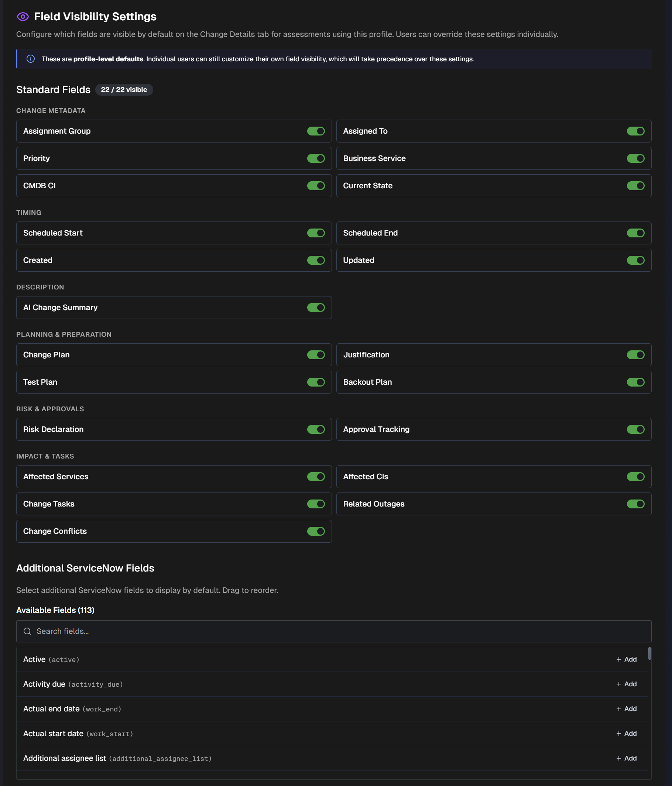Click the purple eye icon beside Field Visibility Settings
Viewport: 672px width, 786px height.
point(23,17)
